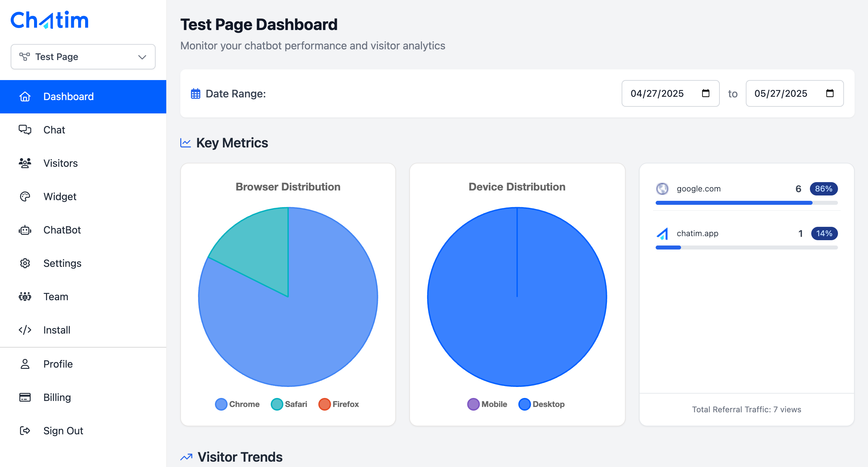Open the Chat conversation icon
The width and height of the screenshot is (868, 467).
point(25,130)
